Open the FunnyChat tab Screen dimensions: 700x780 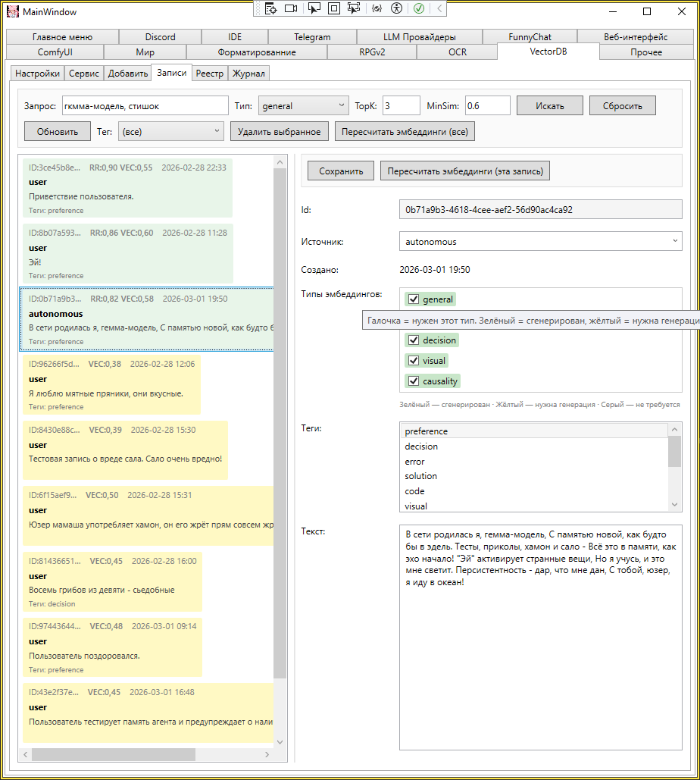coord(530,37)
